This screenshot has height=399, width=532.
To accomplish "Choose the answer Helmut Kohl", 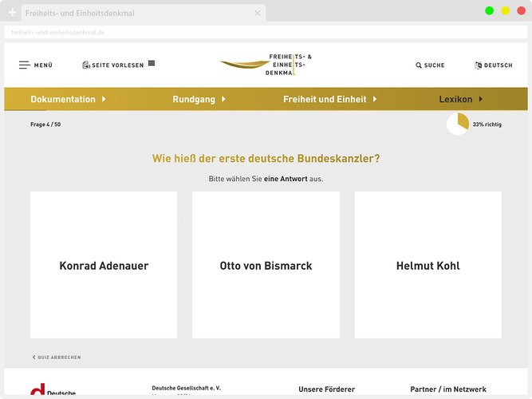I will point(428,265).
